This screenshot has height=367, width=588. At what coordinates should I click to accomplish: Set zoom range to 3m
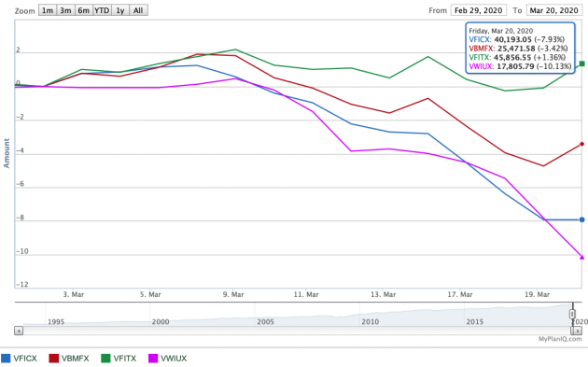pyautogui.click(x=65, y=10)
